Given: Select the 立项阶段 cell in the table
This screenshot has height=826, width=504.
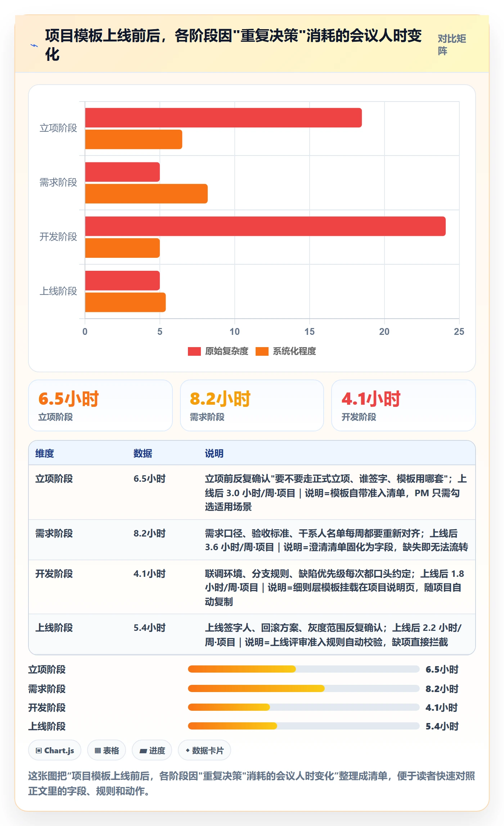Looking at the screenshot, I should click(54, 479).
